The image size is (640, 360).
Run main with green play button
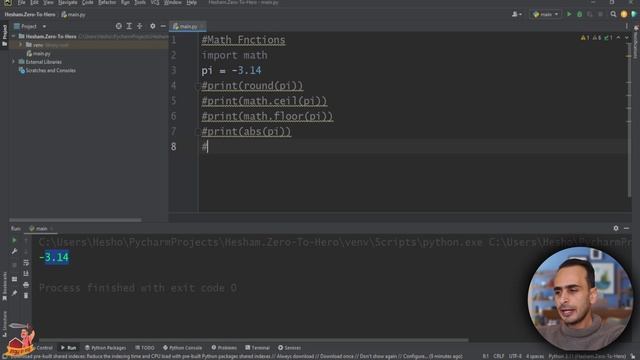coord(569,14)
